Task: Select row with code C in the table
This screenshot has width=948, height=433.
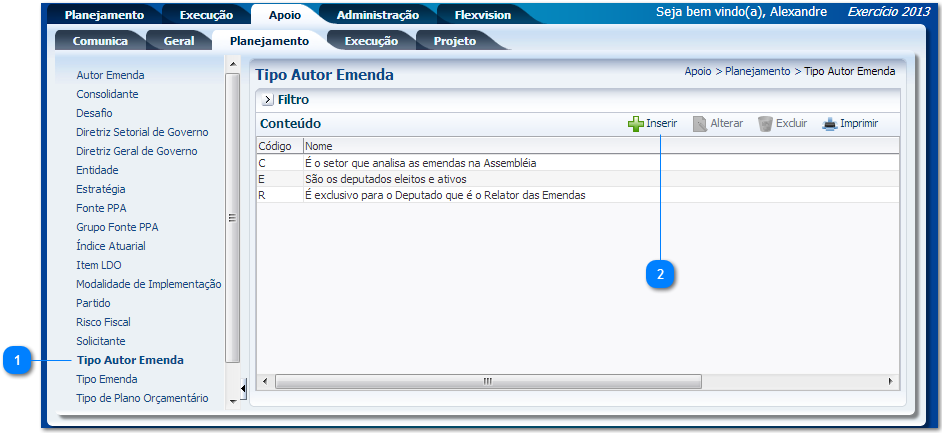Action: [420, 163]
